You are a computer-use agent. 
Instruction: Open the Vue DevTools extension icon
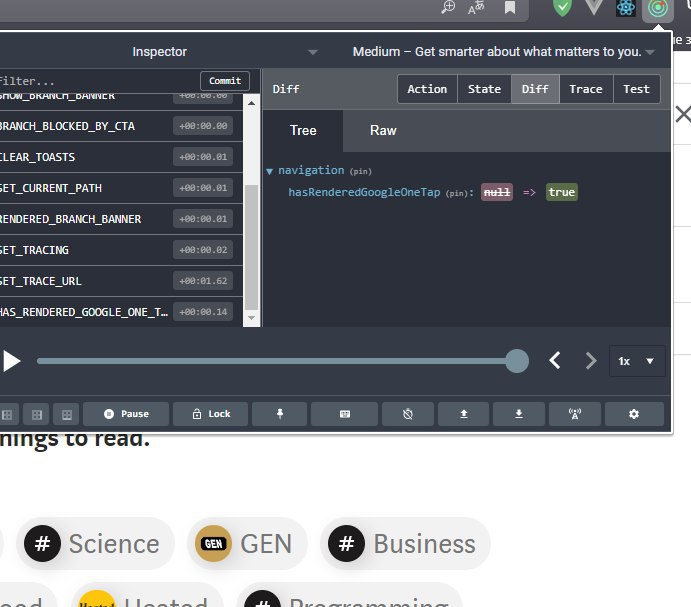tap(594, 7)
